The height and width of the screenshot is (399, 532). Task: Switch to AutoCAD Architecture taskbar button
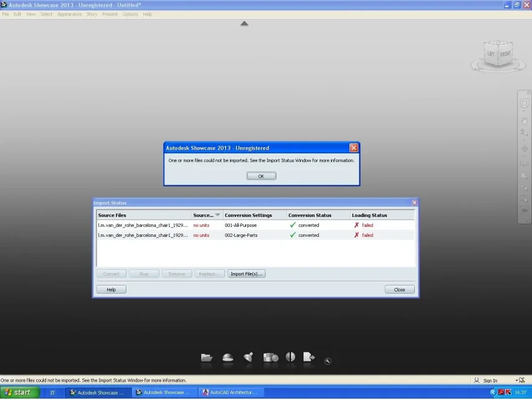pyautogui.click(x=230, y=393)
